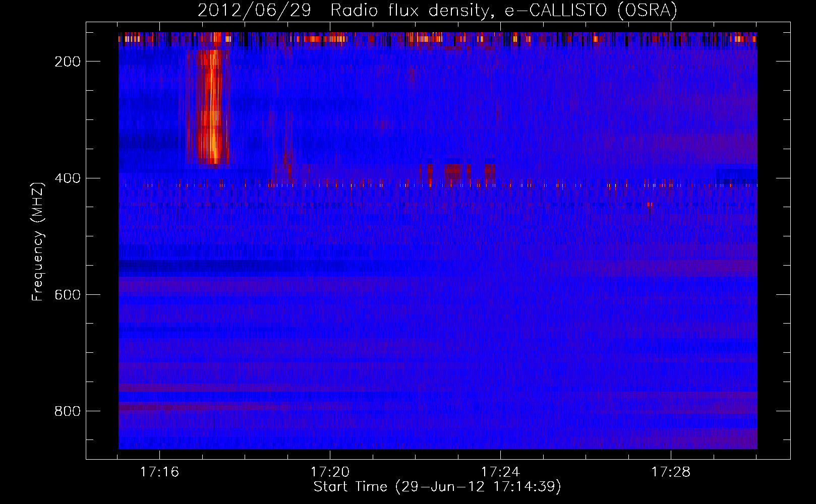
Task: Click the '200' frequency tick label
Action: point(68,62)
